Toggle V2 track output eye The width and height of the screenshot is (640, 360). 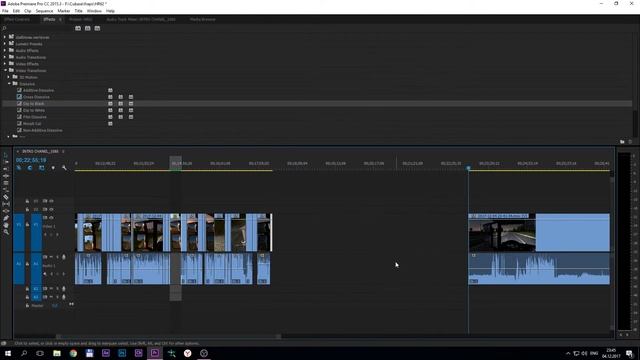pos(51,209)
